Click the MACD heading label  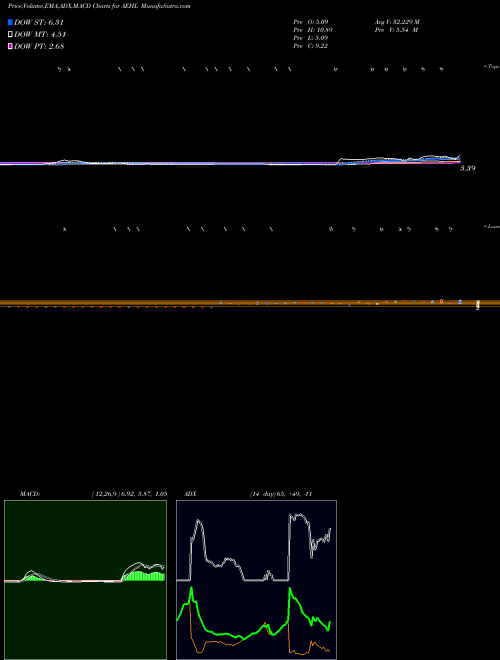[x=29, y=494]
